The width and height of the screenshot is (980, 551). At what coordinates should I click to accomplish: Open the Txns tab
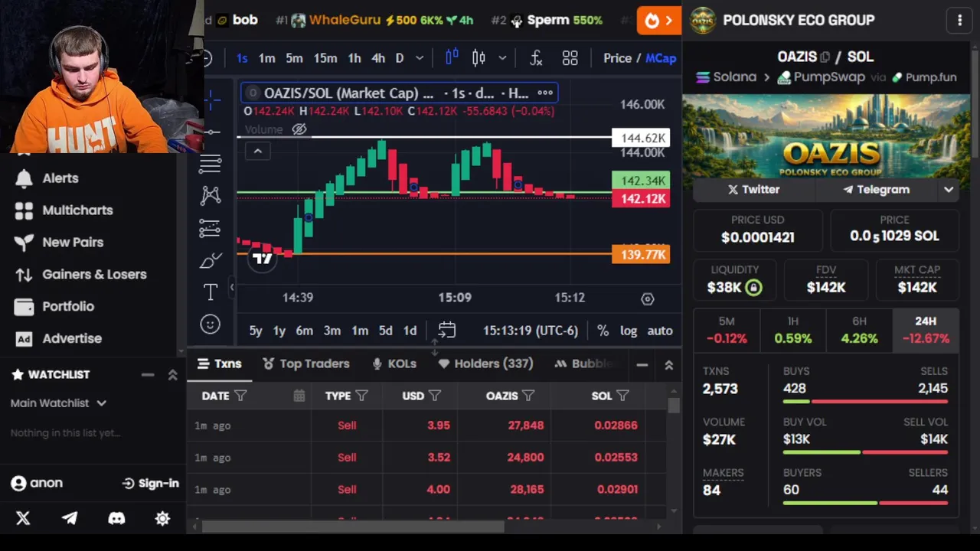point(219,364)
